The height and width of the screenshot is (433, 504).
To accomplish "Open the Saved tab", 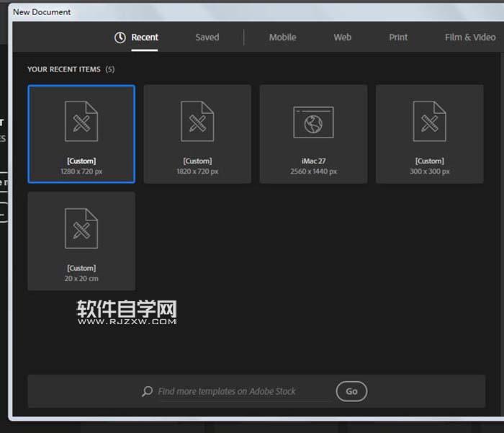I will 207,37.
